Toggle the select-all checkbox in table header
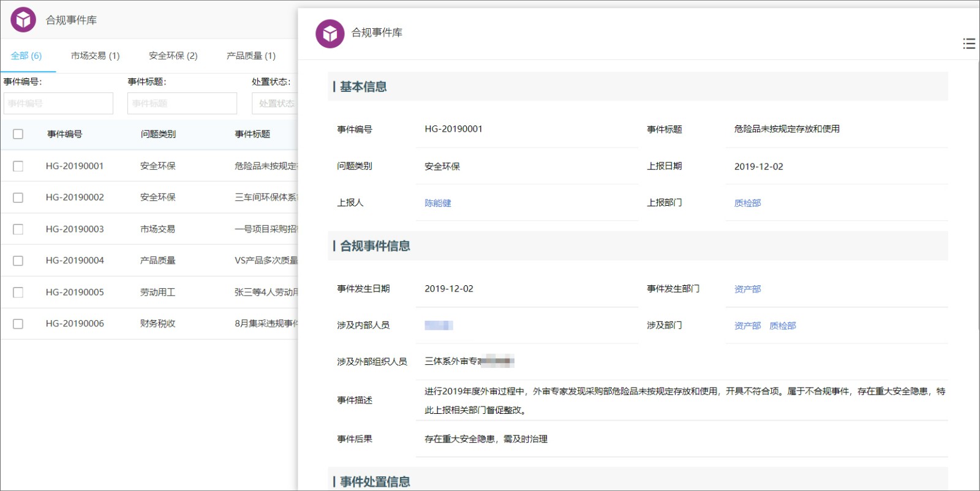Image resolution: width=980 pixels, height=491 pixels. pos(18,134)
